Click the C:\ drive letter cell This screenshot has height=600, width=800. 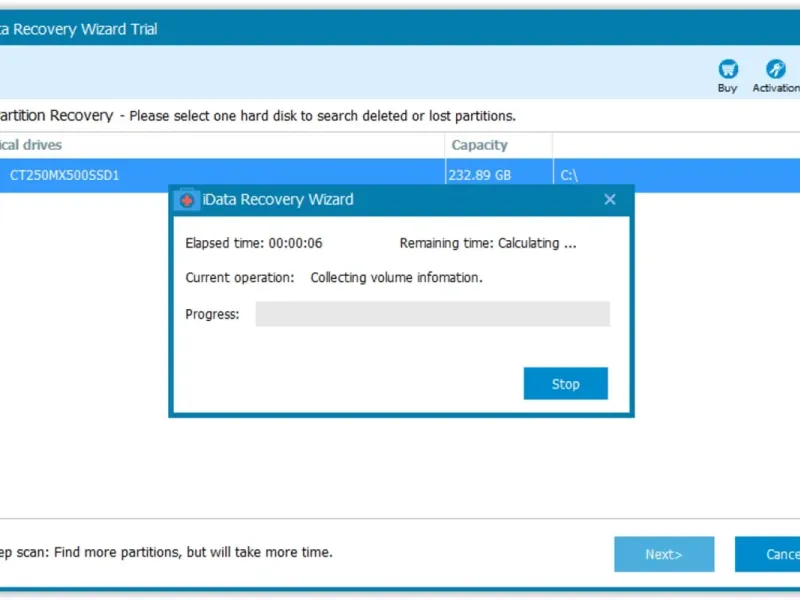(569, 176)
